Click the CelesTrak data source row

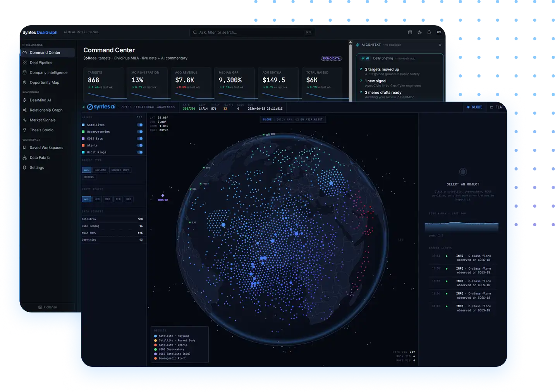pos(112,219)
